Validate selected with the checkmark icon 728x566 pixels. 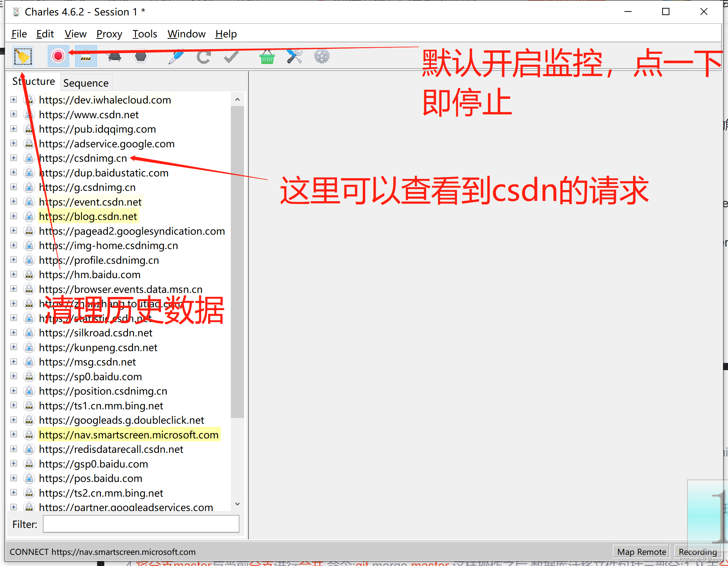231,56
